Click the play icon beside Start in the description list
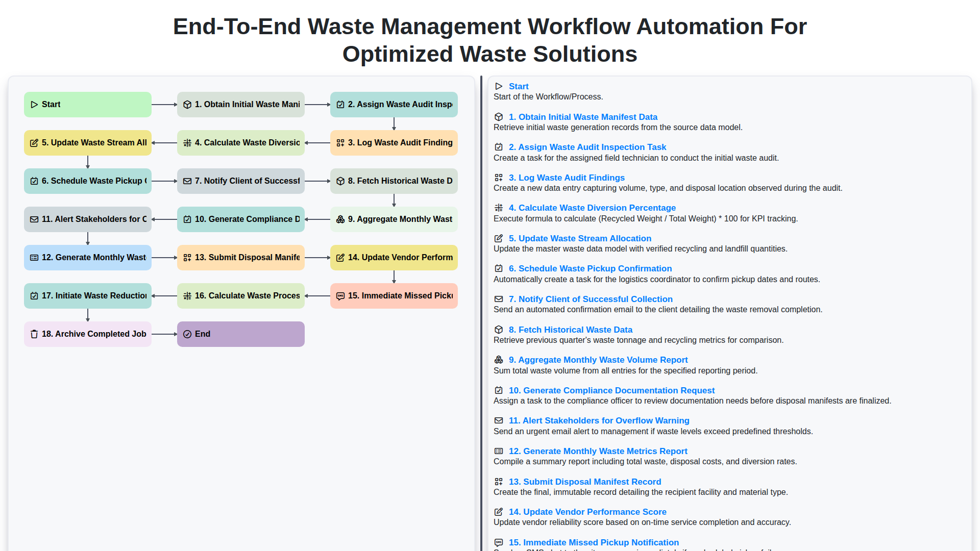This screenshot has height=551, width=980. tap(499, 86)
